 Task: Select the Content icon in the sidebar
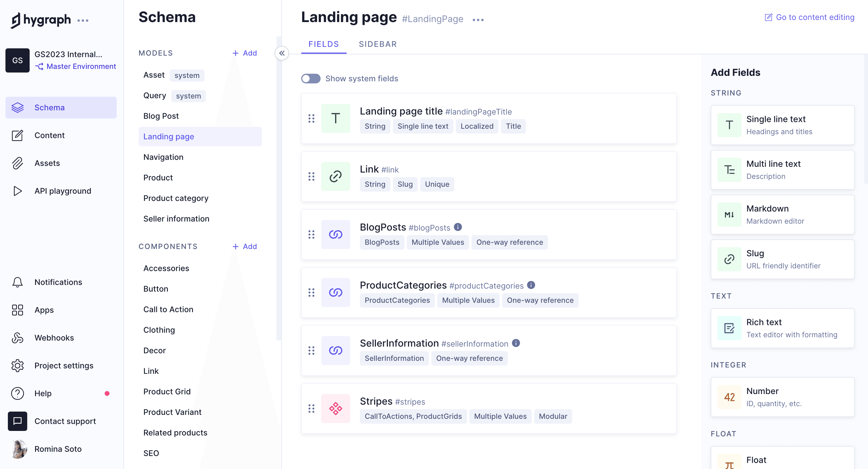click(17, 135)
